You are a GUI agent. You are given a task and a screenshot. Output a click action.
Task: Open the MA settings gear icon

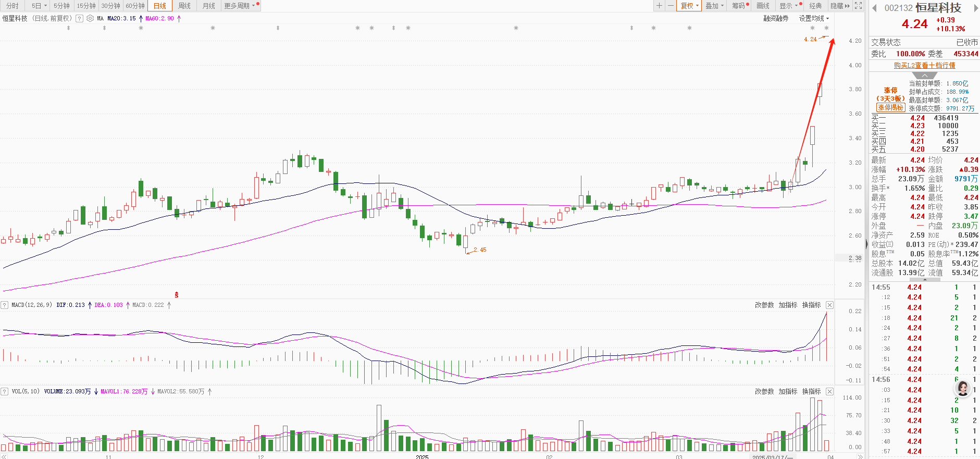click(x=90, y=18)
